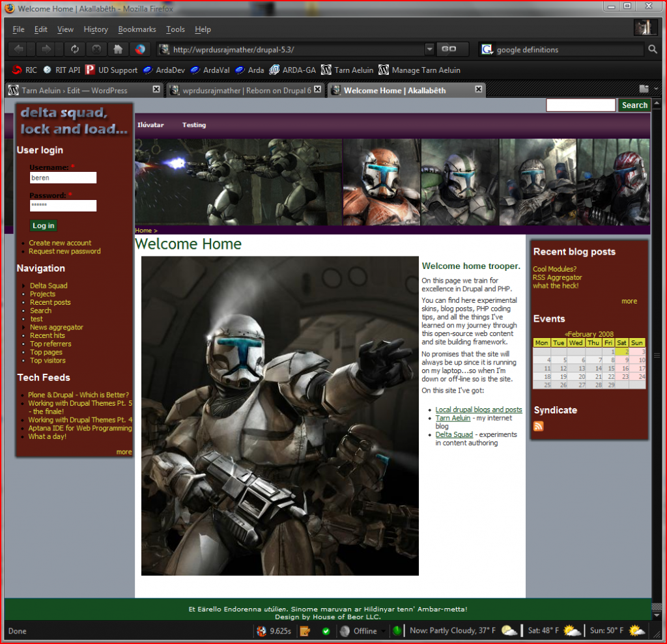667x644 pixels.
Task: Click the UD Support bookmark icon
Action: (91, 70)
